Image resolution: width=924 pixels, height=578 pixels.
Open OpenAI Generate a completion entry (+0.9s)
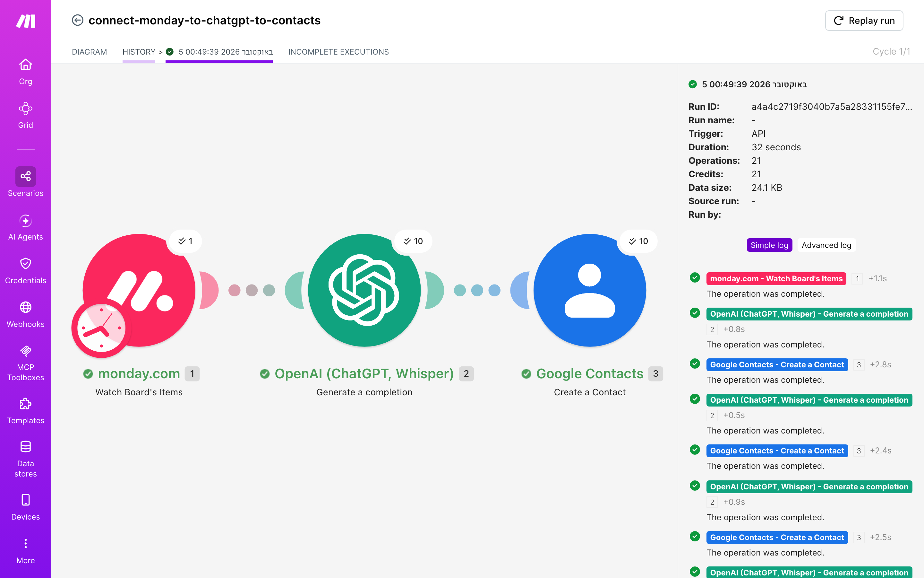click(809, 486)
